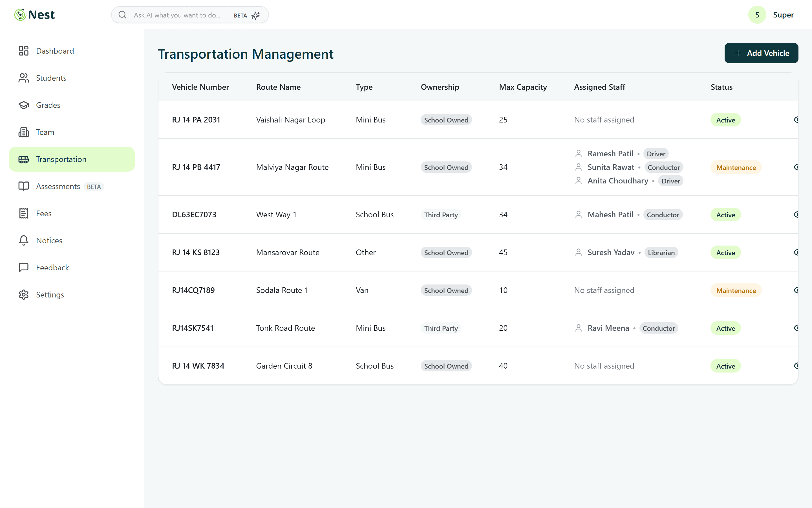Click vehicle number RJ14SK7541
Image resolution: width=812 pixels, height=508 pixels.
[x=193, y=328]
